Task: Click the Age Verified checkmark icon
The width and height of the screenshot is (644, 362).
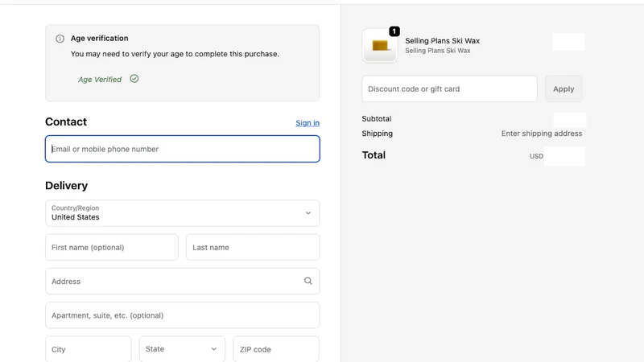Action: point(134,78)
